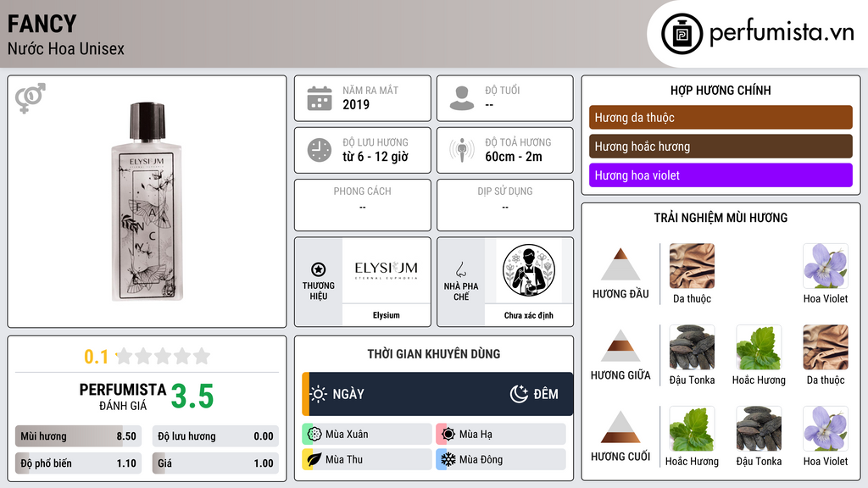The image size is (868, 488).
Task: Click the longevity value từ 6 - 12 giờ
Action: coord(376,157)
